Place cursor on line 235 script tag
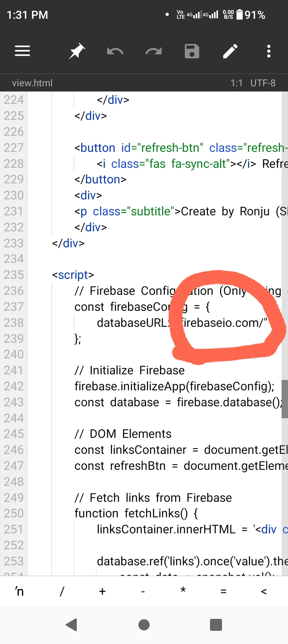The height and width of the screenshot is (644, 288). 73,275
